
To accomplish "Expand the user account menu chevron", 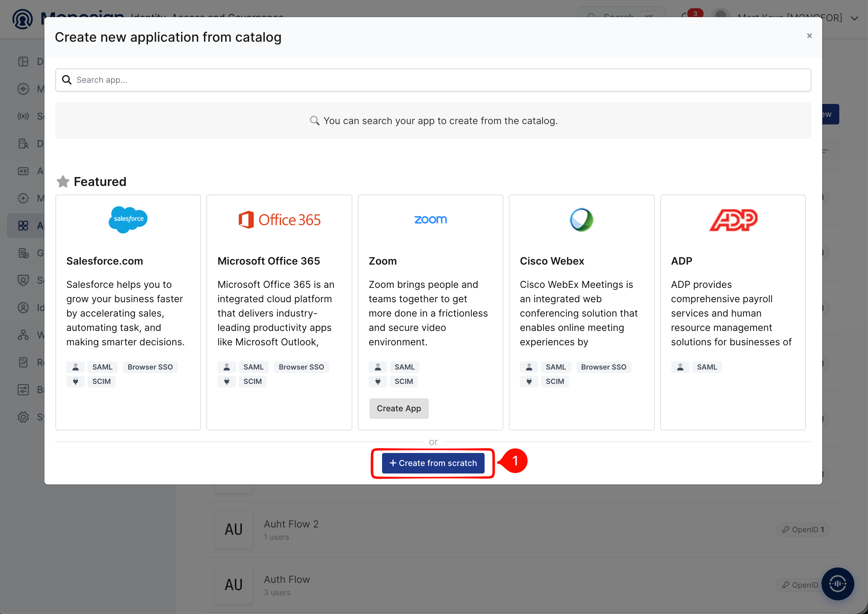I will coord(854,18).
